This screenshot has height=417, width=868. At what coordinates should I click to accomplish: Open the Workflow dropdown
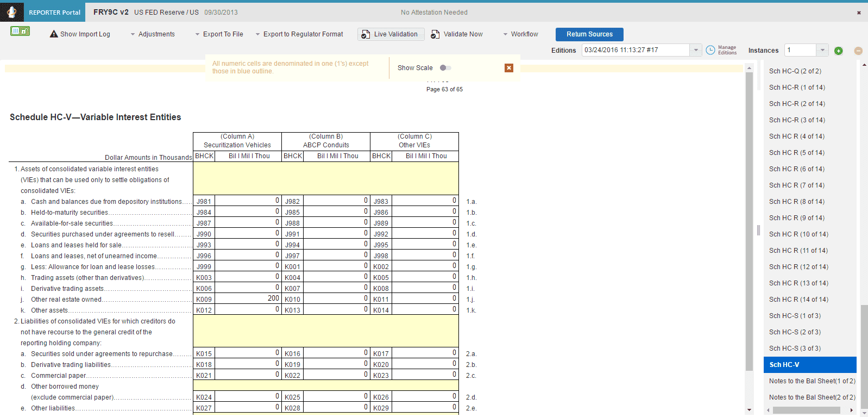[x=520, y=34]
